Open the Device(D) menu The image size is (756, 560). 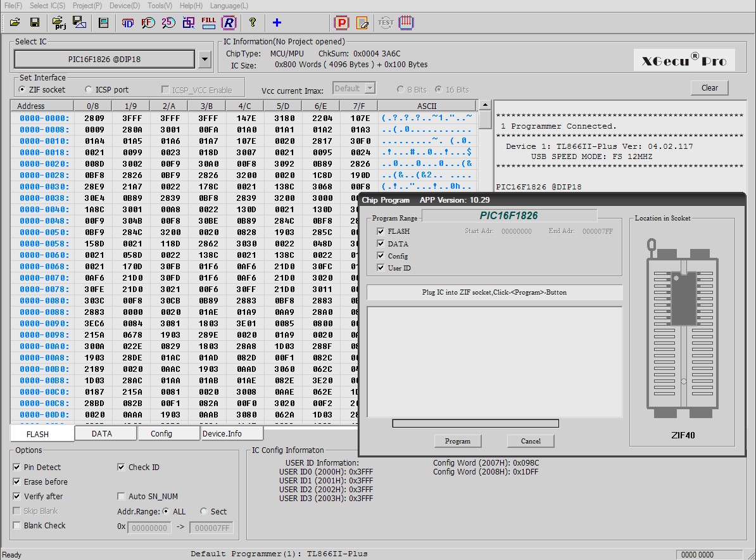coord(124,6)
